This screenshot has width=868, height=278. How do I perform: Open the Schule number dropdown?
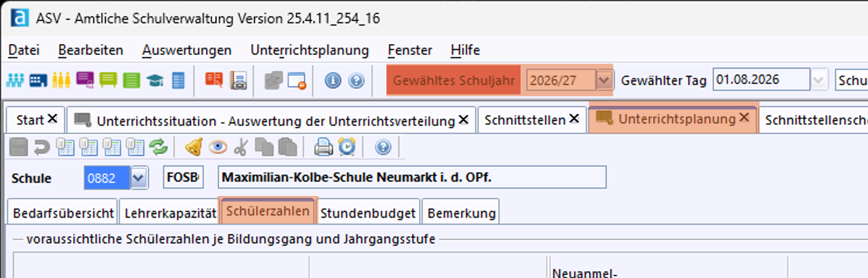tap(139, 178)
